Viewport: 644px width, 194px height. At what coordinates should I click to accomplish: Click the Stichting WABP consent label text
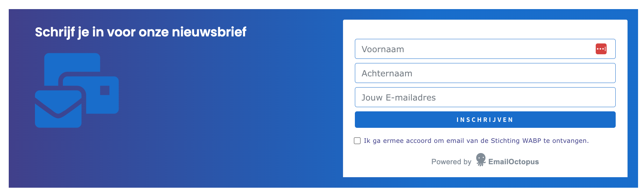476,141
